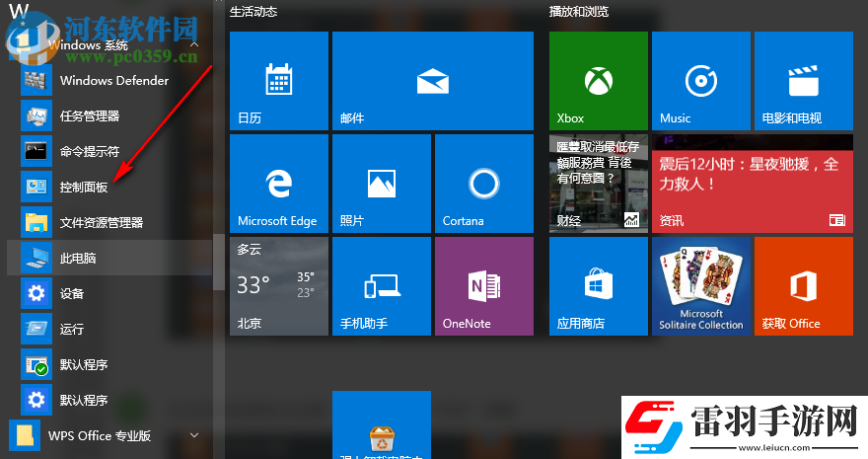Open the 控制面板 icon
Image resolution: width=868 pixels, height=459 pixels.
click(36, 187)
